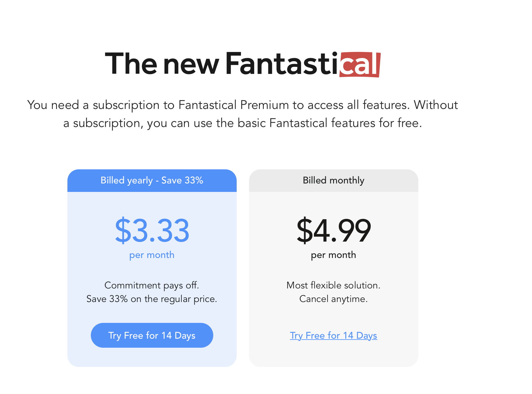Select the Billed monthly plan header
532x394 pixels.
click(333, 180)
